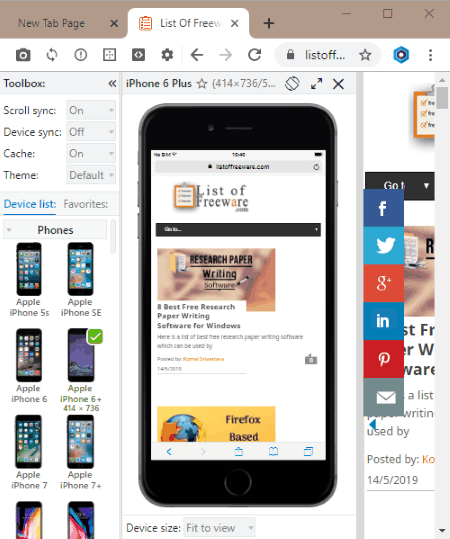Tap the Safari back arrow in emulator
Image resolution: width=450 pixels, height=539 pixels.
point(169,451)
